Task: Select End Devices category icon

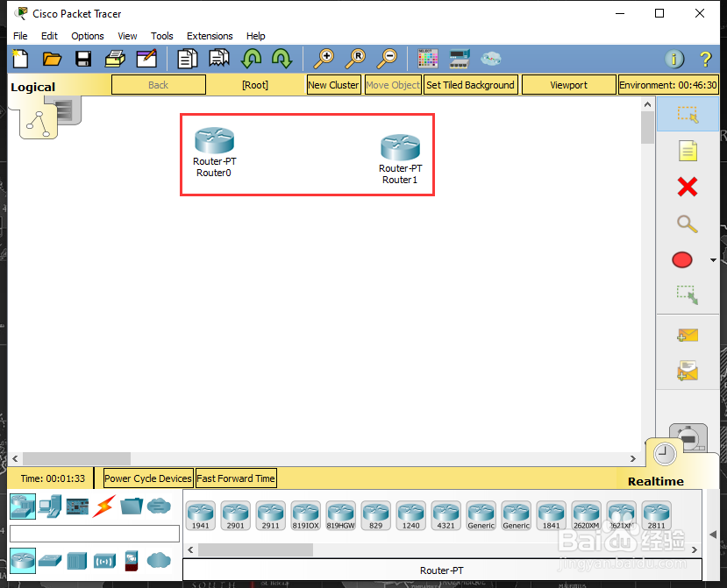Action: [50, 506]
